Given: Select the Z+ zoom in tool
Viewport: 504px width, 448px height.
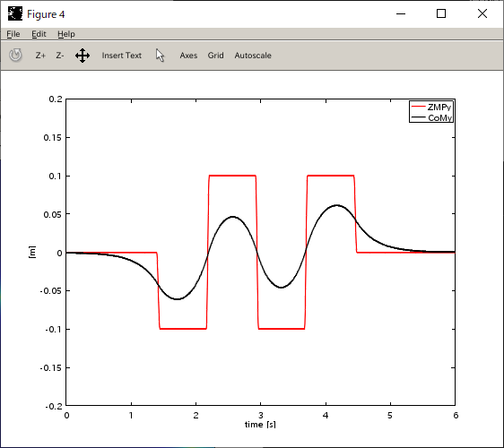Looking at the screenshot, I should [40, 56].
